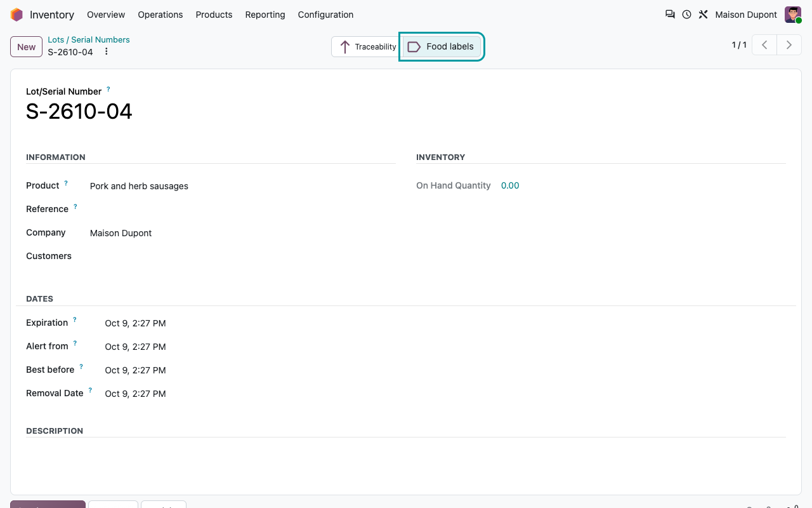The height and width of the screenshot is (508, 812).
Task: Open the Product dropdown showing Pork and herb sausages
Action: point(242,186)
